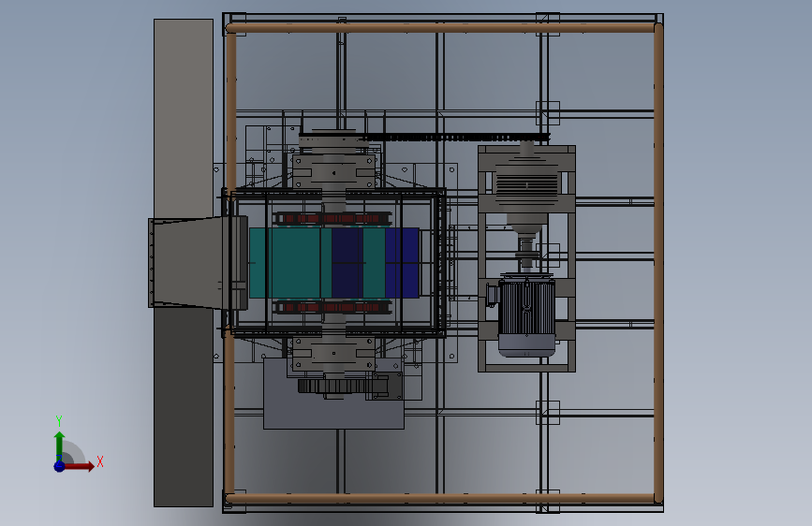This screenshot has width=812, height=526.
Task: Select the right brown frame tube
Action: tap(658, 263)
